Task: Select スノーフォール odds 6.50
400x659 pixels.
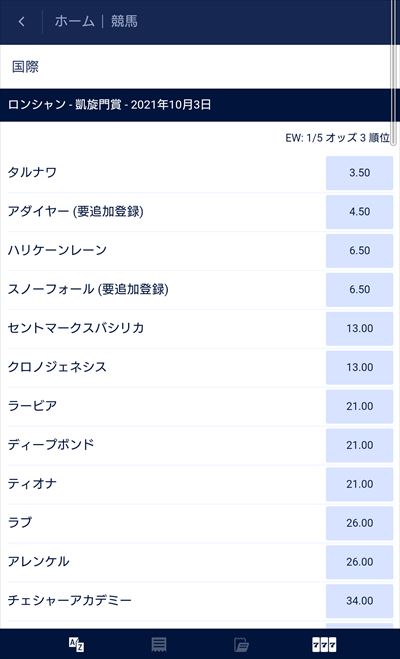Action: coord(359,290)
